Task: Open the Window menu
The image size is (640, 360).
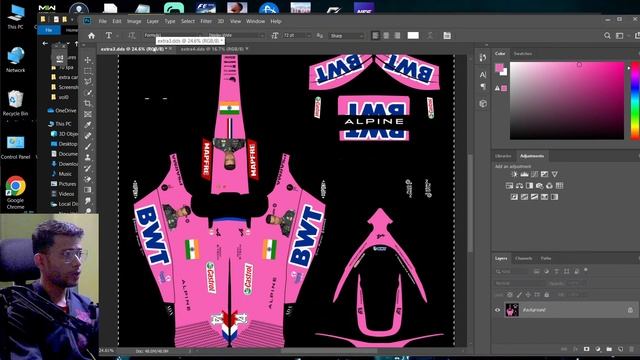Action: [x=256, y=21]
